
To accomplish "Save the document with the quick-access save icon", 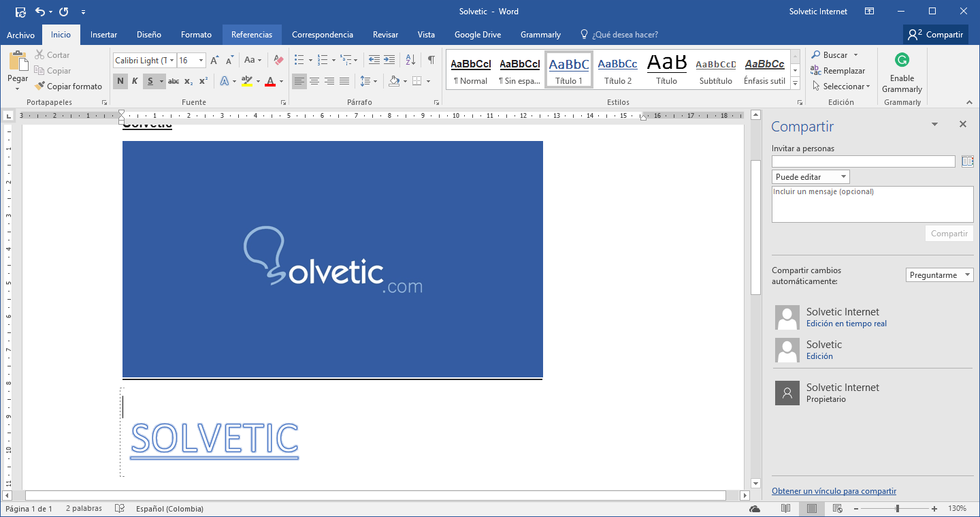I will [x=20, y=12].
